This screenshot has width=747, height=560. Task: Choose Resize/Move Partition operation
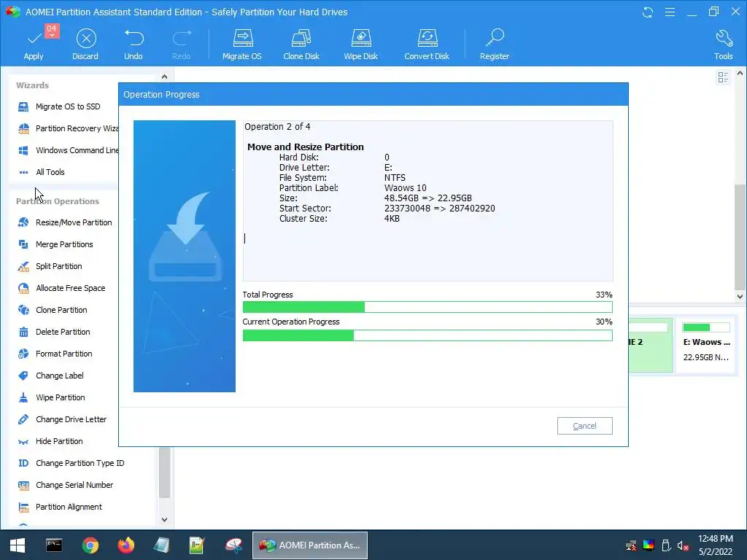click(65, 222)
